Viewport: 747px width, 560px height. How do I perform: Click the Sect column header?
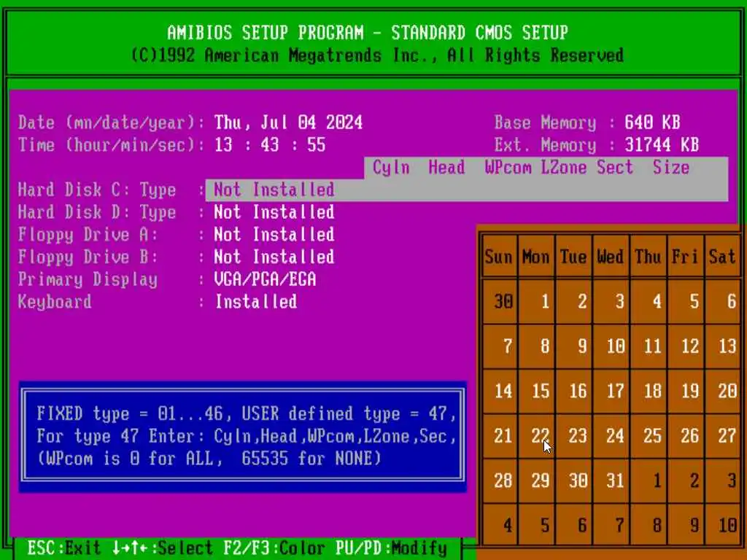click(614, 167)
